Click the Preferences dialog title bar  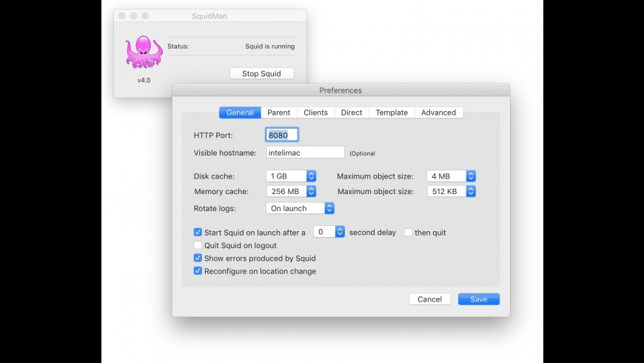(341, 90)
